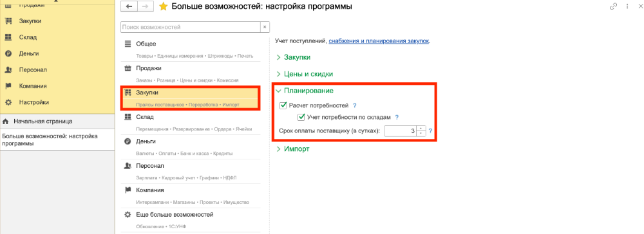Viewport: 644px width, 234px height.
Task: Select the Еще больше возможностей category
Action: pos(191,221)
